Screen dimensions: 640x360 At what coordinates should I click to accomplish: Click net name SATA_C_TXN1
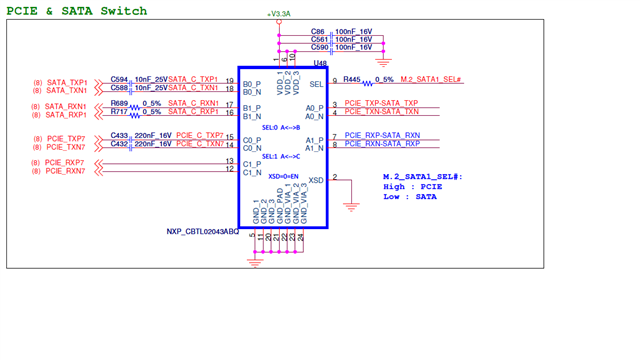coord(193,87)
